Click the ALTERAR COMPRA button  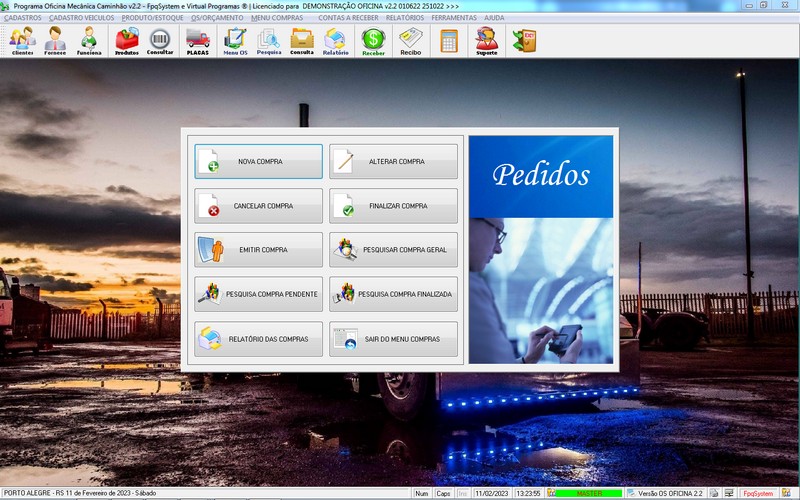point(393,161)
